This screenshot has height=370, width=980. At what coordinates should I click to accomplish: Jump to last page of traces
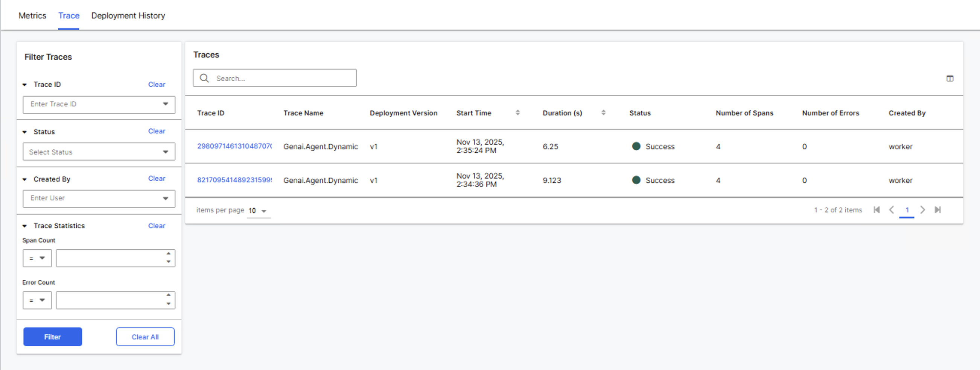click(x=938, y=210)
